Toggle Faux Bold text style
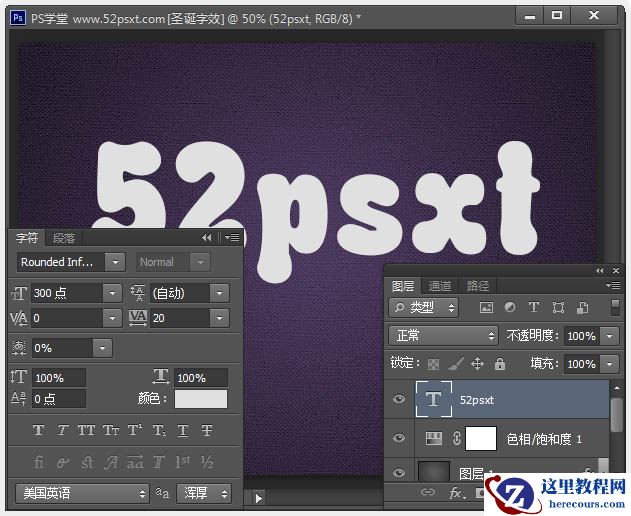This screenshot has width=631, height=516. [39, 430]
